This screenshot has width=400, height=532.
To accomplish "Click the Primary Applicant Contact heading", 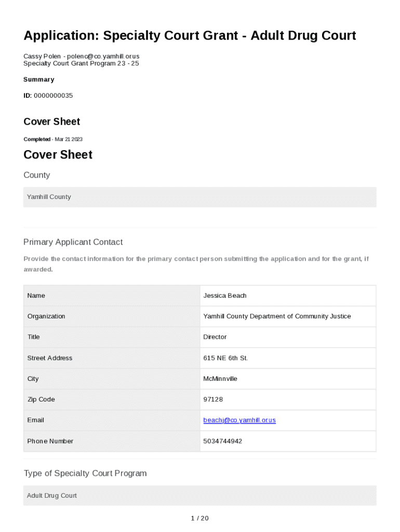I will (73, 242).
